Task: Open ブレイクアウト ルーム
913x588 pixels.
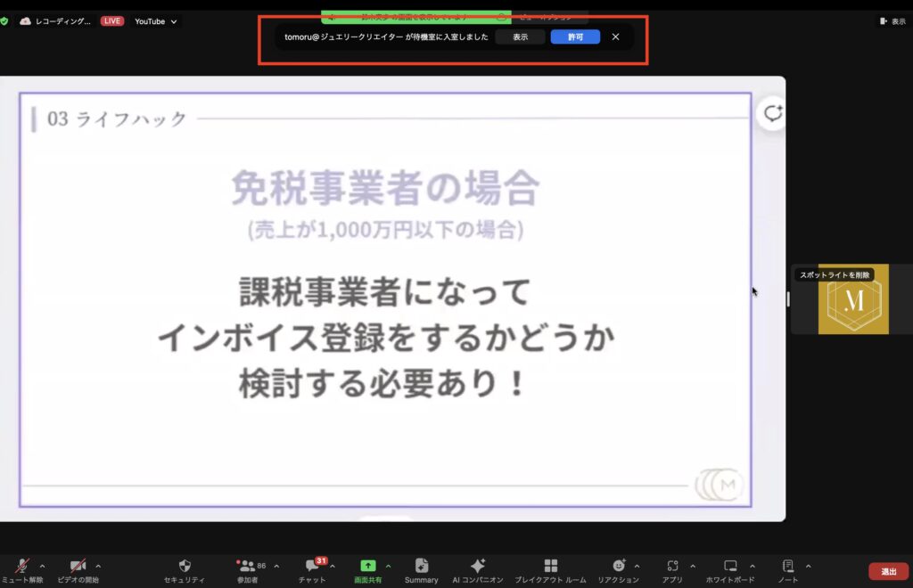Action: 550,567
